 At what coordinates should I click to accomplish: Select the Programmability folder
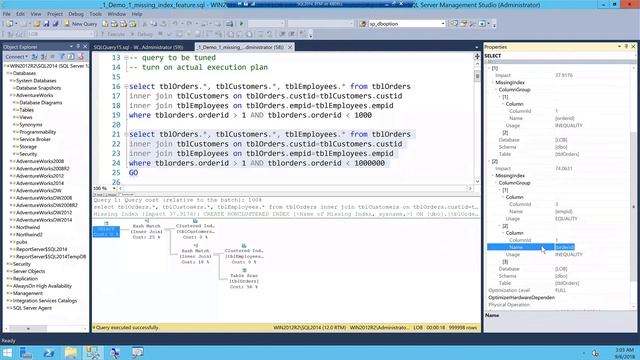click(x=38, y=132)
